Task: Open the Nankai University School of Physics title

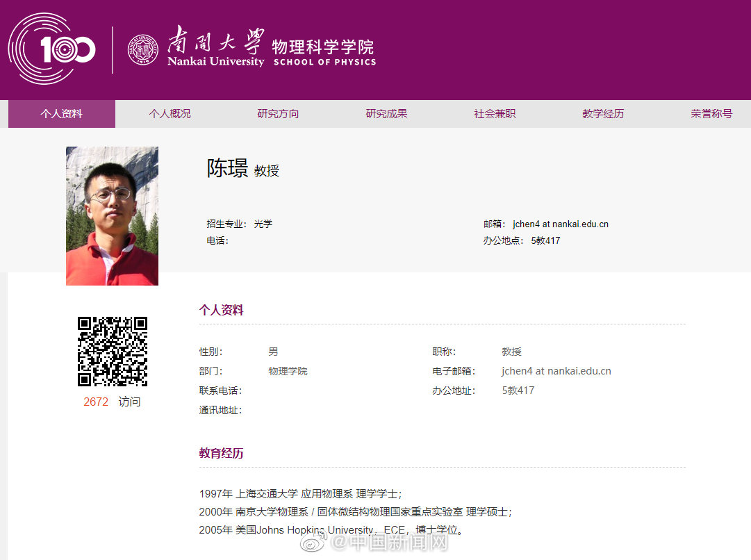Action: click(272, 47)
